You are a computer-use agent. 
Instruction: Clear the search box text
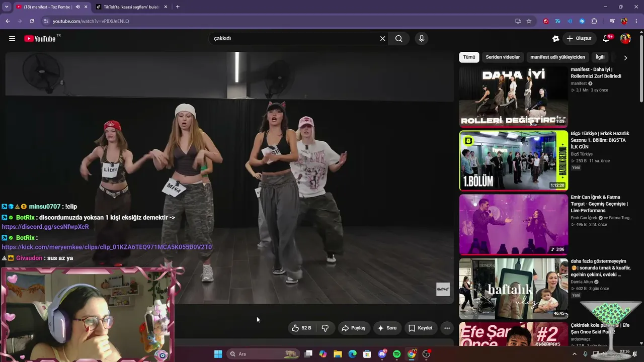[382, 39]
